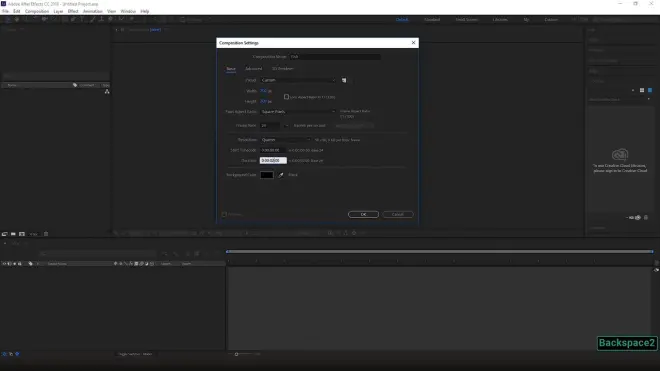Click the save preset icon beside Preset
Image resolution: width=660 pixels, height=371 pixels.
pyautogui.click(x=344, y=80)
